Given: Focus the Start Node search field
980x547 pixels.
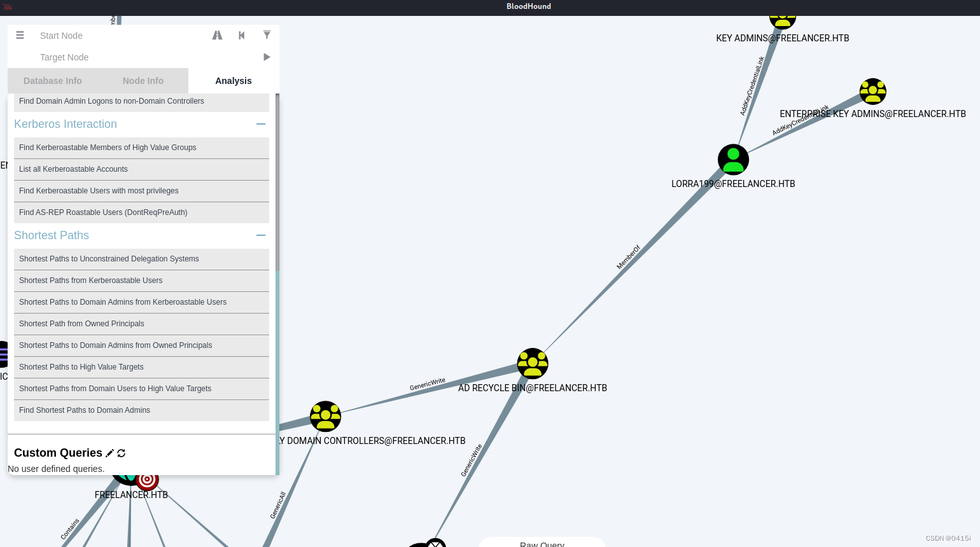Looking at the screenshot, I should [x=121, y=36].
